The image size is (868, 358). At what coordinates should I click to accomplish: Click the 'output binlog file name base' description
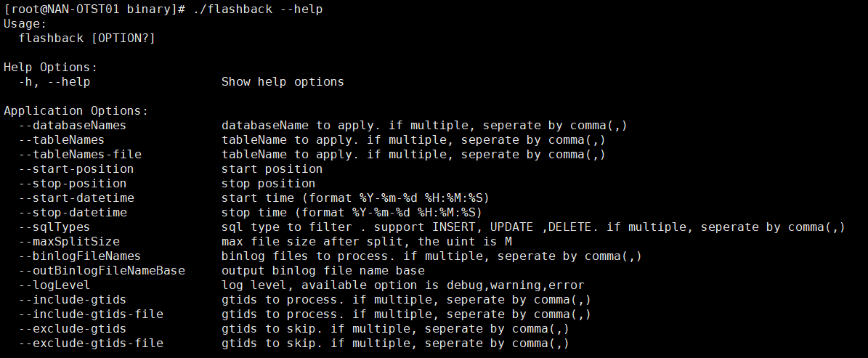pyautogui.click(x=323, y=271)
